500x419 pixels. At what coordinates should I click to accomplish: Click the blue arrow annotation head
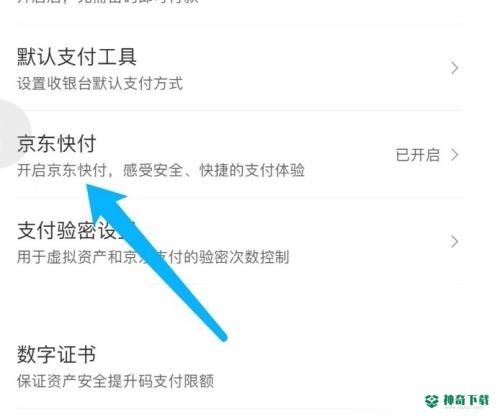tap(104, 202)
